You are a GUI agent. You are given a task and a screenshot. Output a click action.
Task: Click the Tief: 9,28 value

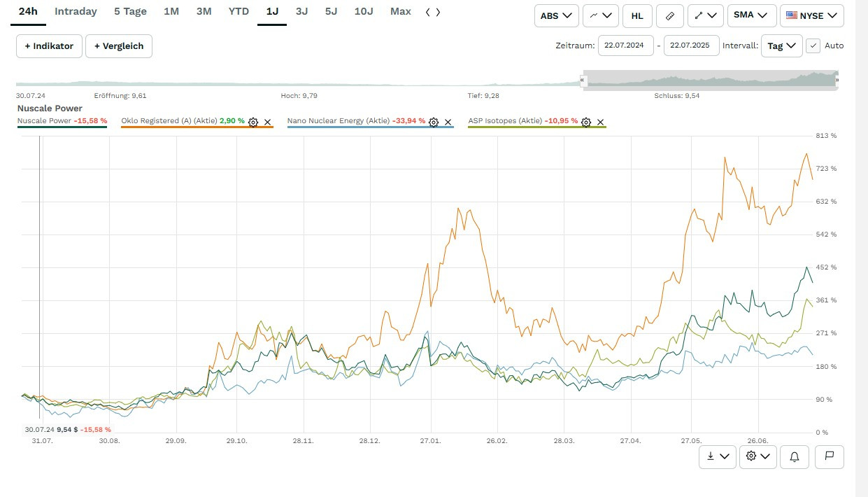484,96
